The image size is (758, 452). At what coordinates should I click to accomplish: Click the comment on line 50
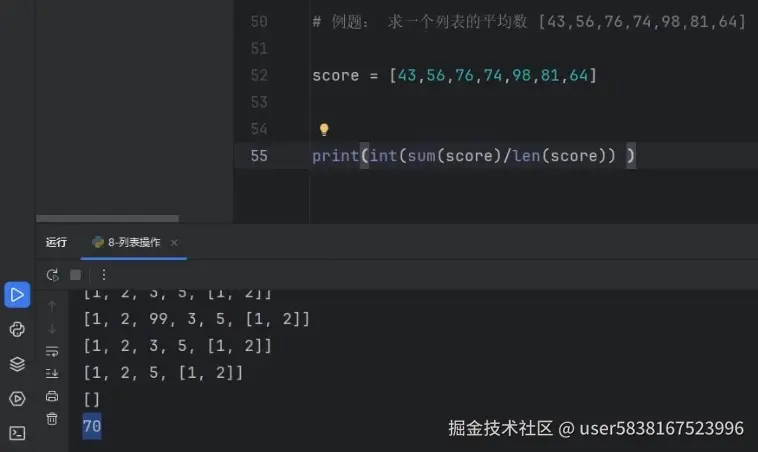click(529, 22)
